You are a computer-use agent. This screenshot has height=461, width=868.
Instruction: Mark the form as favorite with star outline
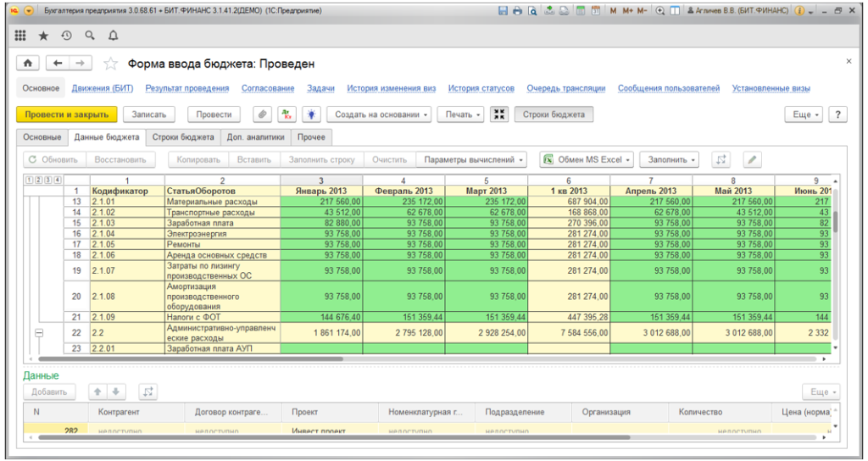109,64
